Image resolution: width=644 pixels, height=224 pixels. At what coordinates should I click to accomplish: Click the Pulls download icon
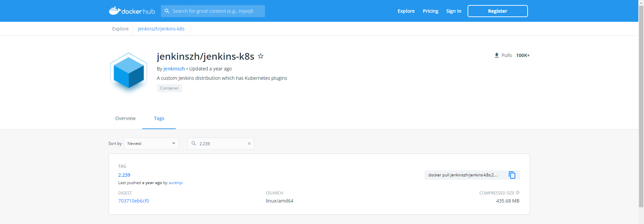[x=496, y=55]
